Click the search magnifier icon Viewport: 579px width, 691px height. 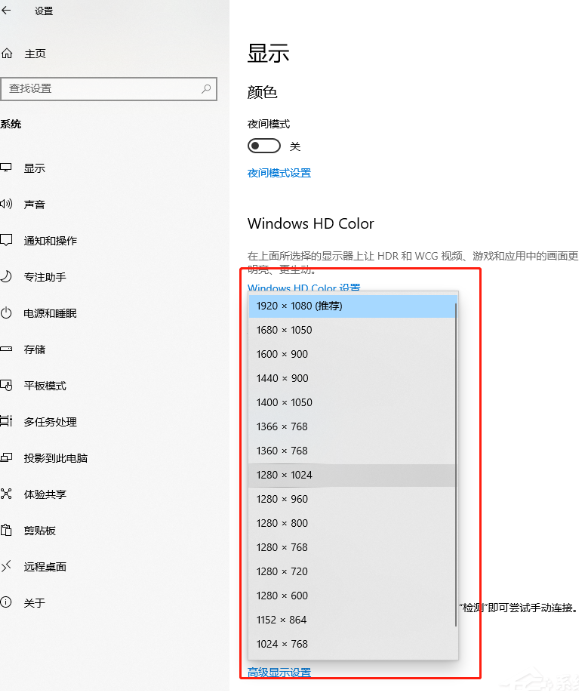[x=206, y=89]
